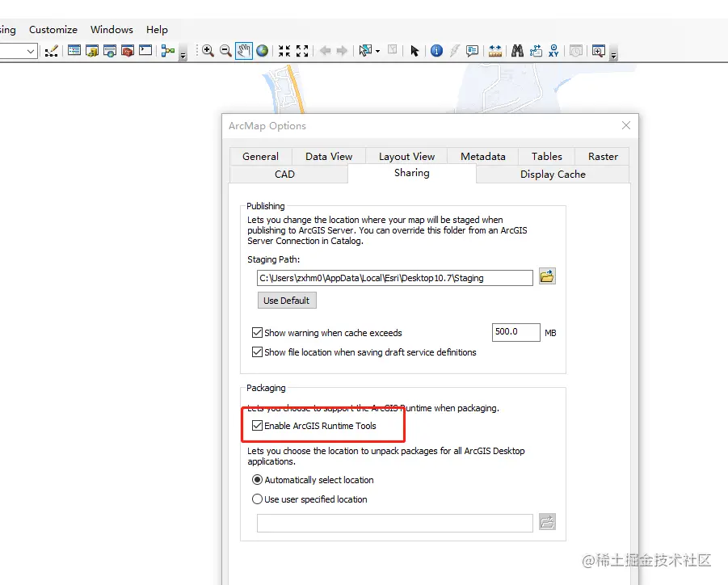The width and height of the screenshot is (728, 585).
Task: Select Automatically select location option
Action: click(257, 480)
